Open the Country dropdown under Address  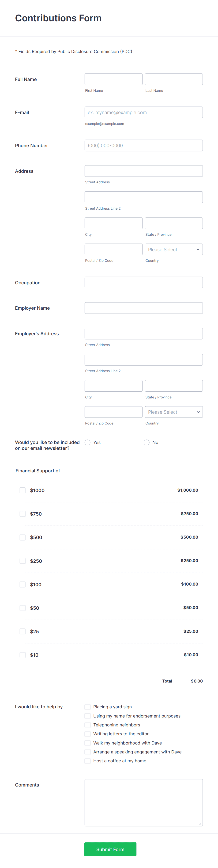pyautogui.click(x=174, y=249)
